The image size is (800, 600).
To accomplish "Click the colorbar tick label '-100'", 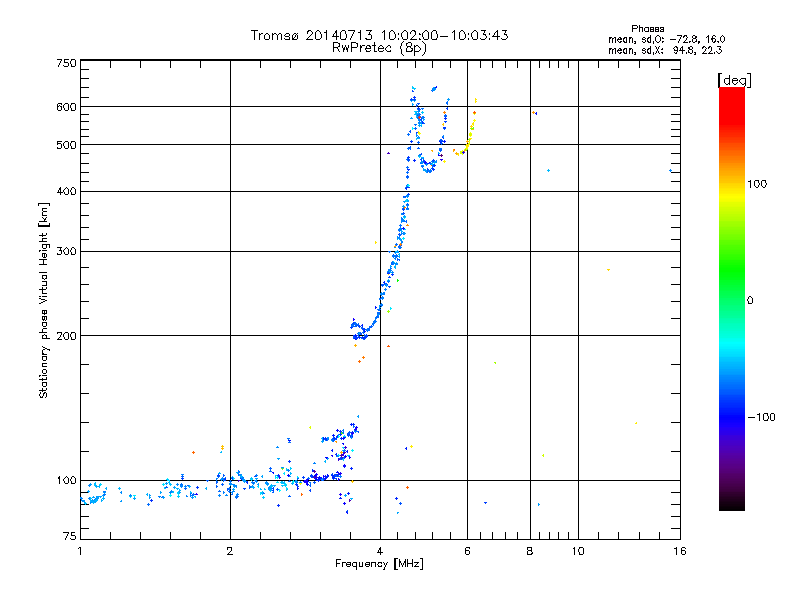I will click(761, 417).
